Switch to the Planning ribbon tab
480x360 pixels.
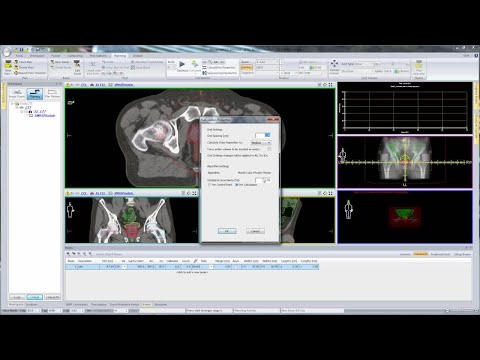coord(120,56)
